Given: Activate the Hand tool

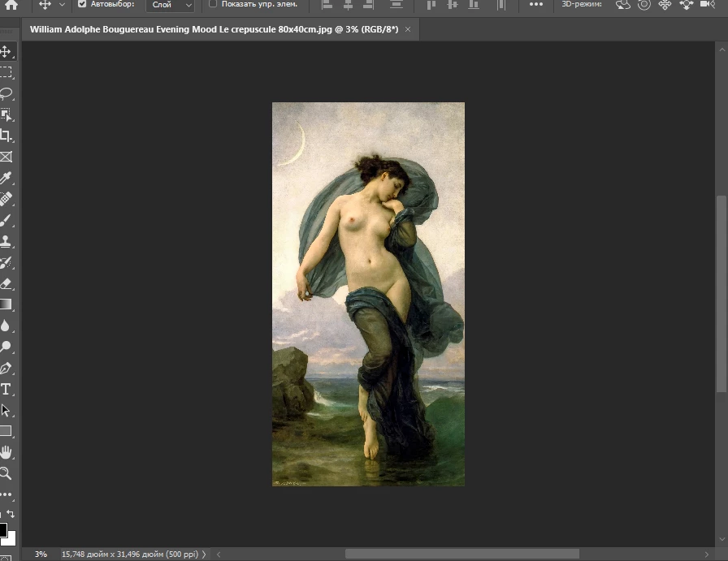Looking at the screenshot, I should [x=6, y=452].
